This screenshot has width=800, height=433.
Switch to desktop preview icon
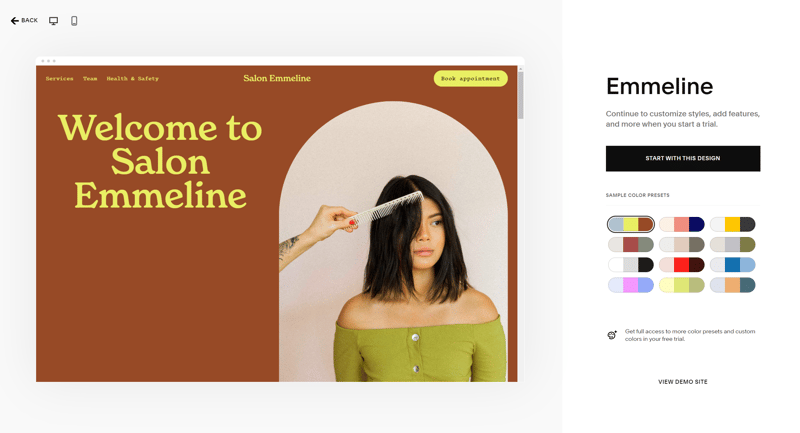(x=54, y=21)
